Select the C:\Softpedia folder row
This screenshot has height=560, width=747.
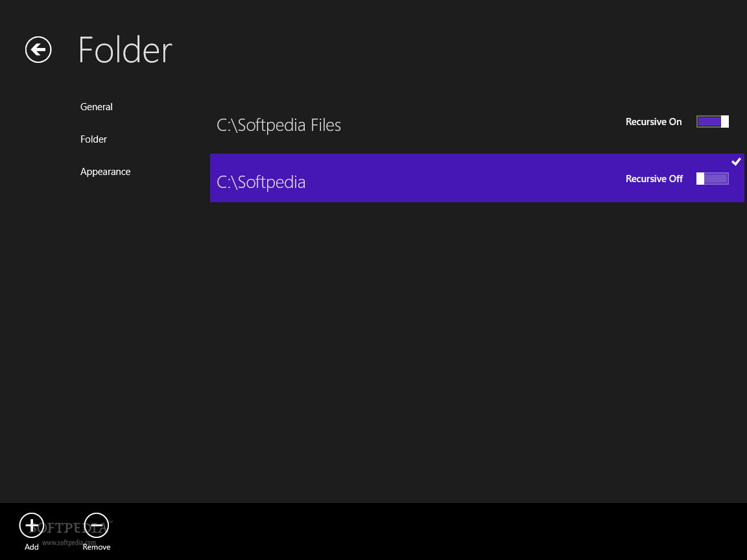[477, 178]
